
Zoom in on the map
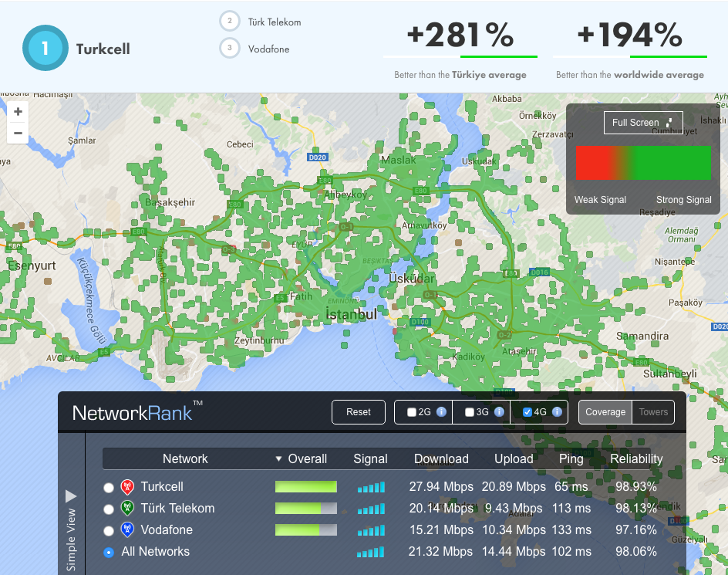point(18,112)
